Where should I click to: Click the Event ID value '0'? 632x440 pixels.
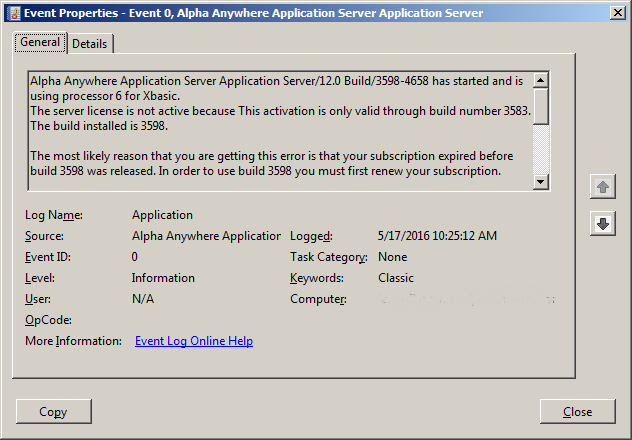[135, 257]
